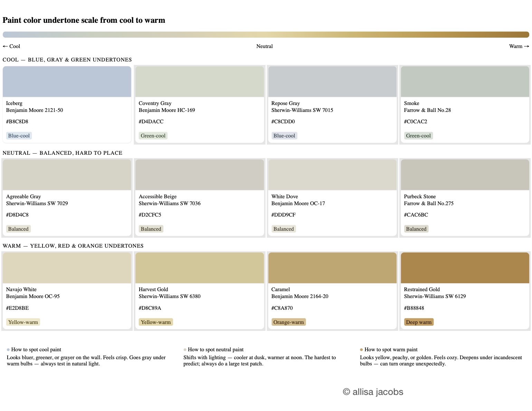
Task: Select the Agreeable Gray swatch
Action: (x=67, y=175)
